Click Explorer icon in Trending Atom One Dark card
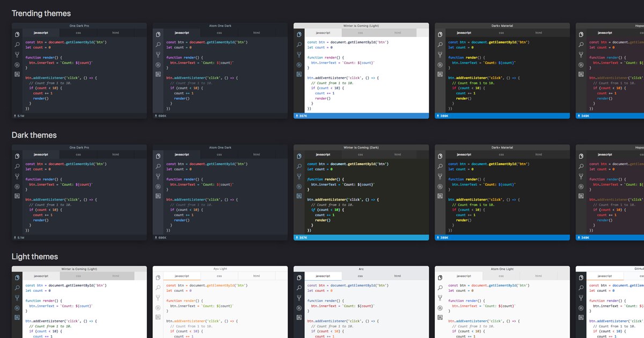Screen dimensions: 644x338 158,34
